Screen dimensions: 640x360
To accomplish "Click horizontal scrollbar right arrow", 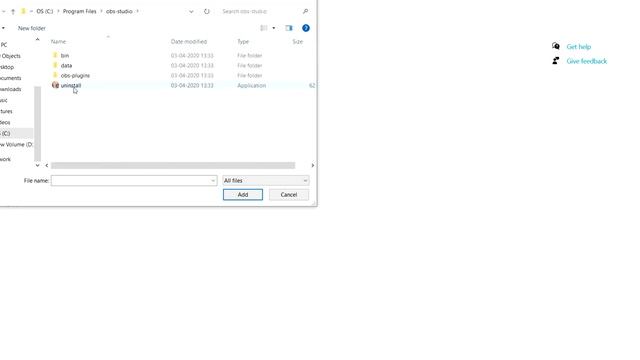I will 313,165.
